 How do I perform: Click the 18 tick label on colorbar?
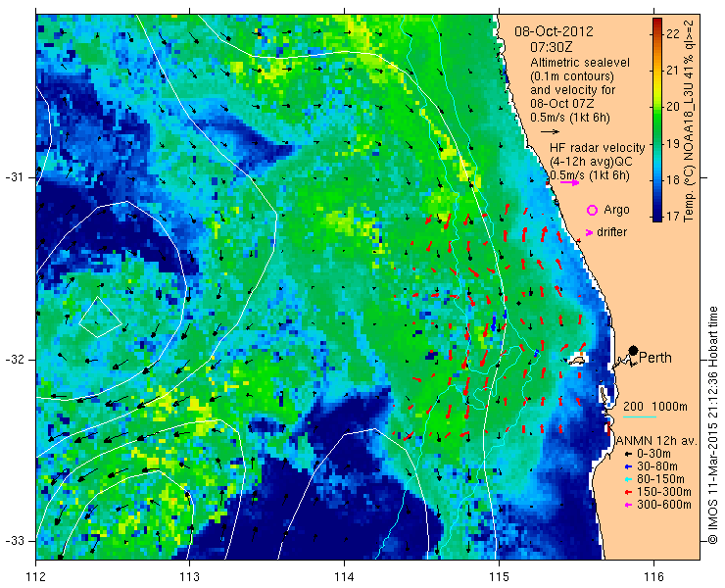pyautogui.click(x=673, y=180)
